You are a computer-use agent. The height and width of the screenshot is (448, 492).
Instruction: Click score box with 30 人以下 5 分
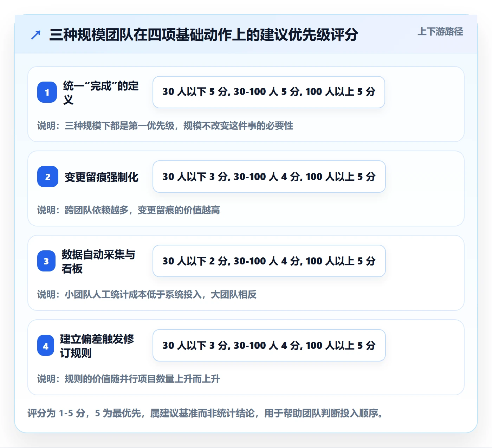269,92
